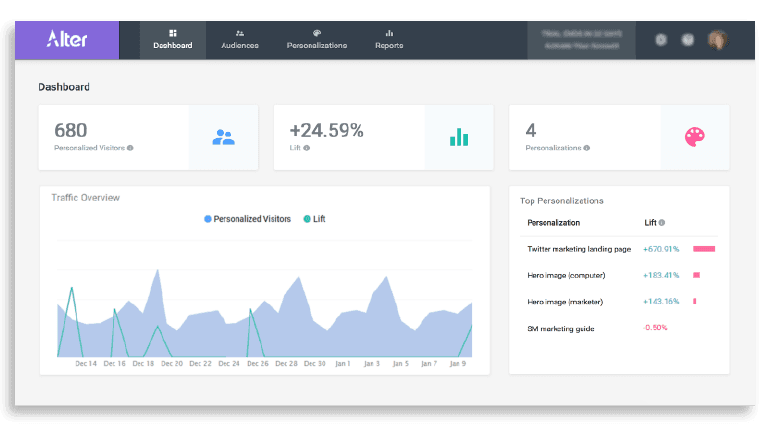Click the Alter logo
This screenshot has width=770, height=426.
pos(67,39)
